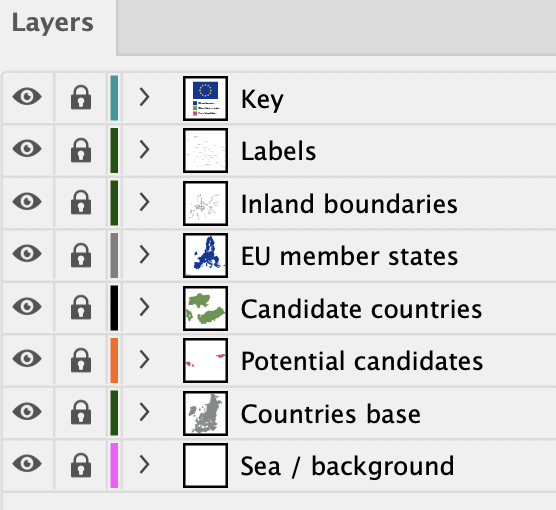Expand the Candidate countries layer
The width and height of the screenshot is (556, 510).
pyautogui.click(x=144, y=307)
